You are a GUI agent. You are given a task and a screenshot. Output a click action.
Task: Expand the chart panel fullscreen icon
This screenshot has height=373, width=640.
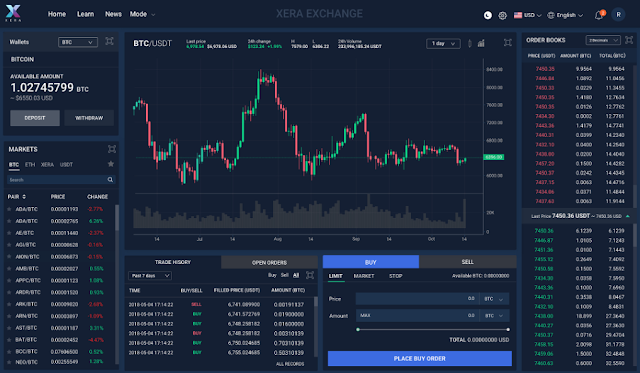(507, 42)
